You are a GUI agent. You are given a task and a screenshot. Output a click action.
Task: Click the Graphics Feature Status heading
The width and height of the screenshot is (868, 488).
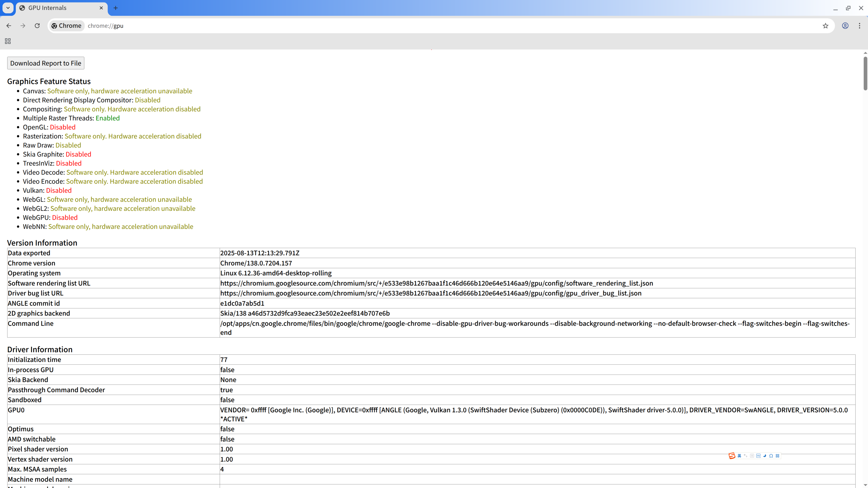[49, 81]
